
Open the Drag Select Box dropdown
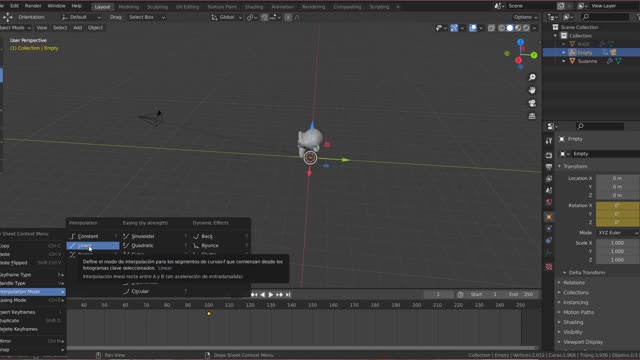[x=147, y=17]
